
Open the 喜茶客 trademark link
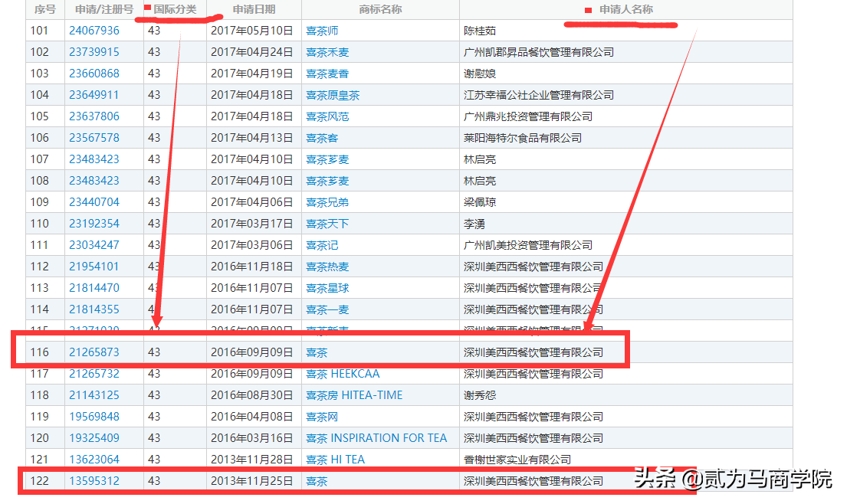(x=322, y=138)
